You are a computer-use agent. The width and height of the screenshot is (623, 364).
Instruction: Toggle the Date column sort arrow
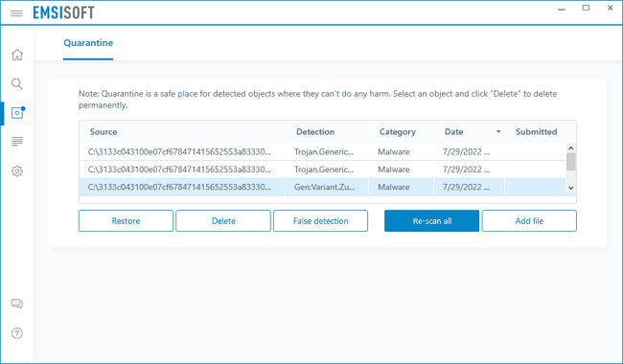click(498, 132)
